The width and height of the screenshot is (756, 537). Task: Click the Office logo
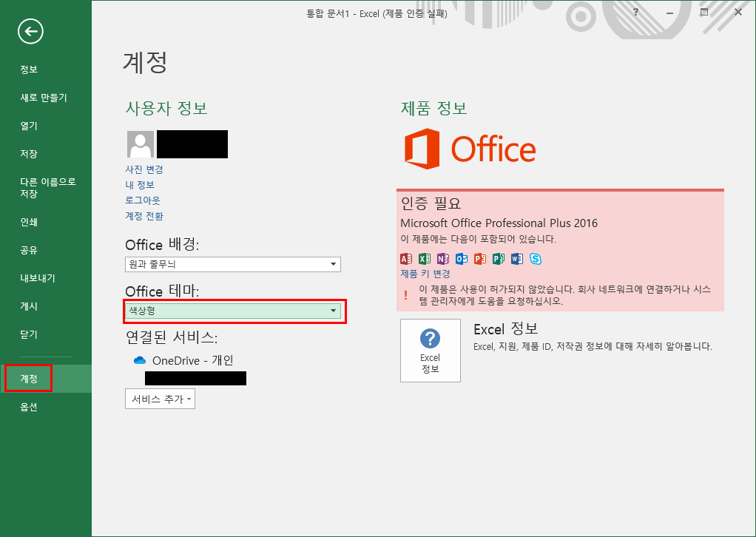[x=470, y=149]
